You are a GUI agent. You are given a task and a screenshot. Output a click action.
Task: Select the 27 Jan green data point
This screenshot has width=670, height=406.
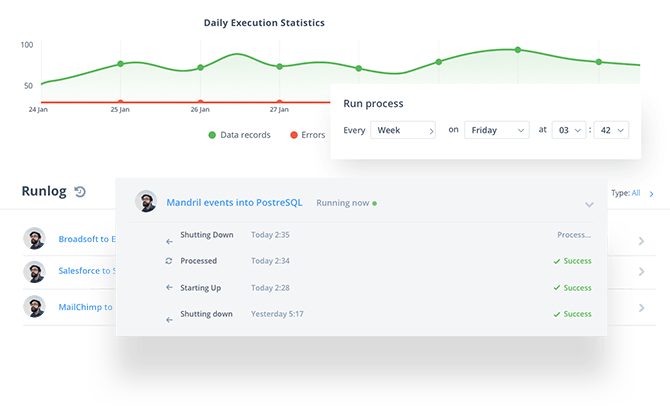(279, 66)
